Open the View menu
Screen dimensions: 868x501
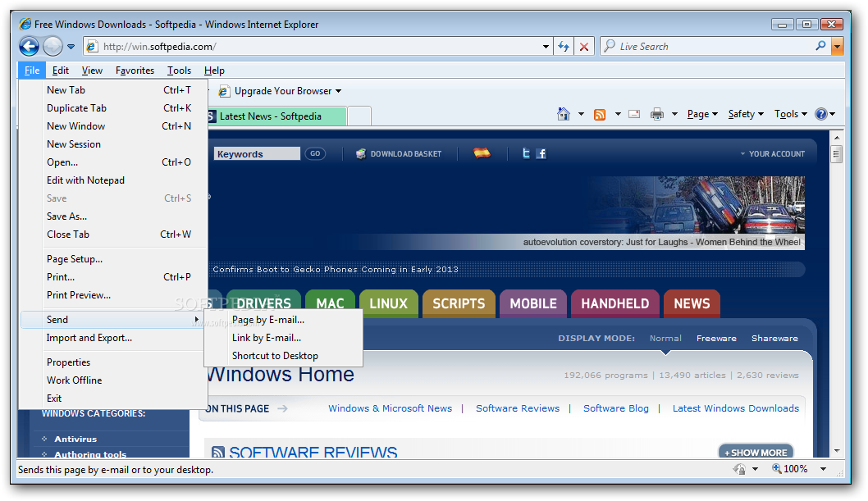[92, 71]
